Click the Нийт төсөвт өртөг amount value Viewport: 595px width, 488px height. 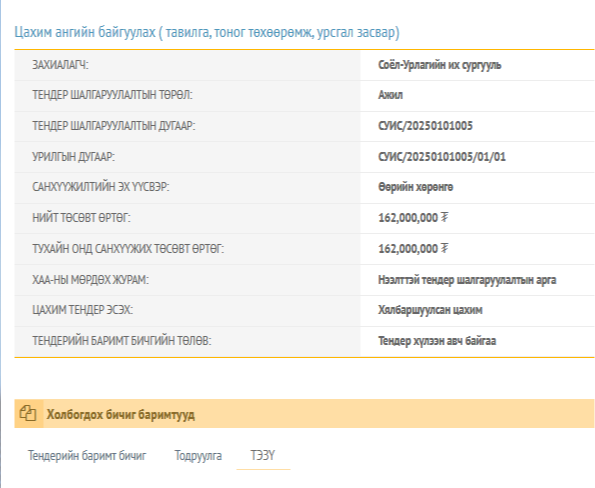[408, 218]
